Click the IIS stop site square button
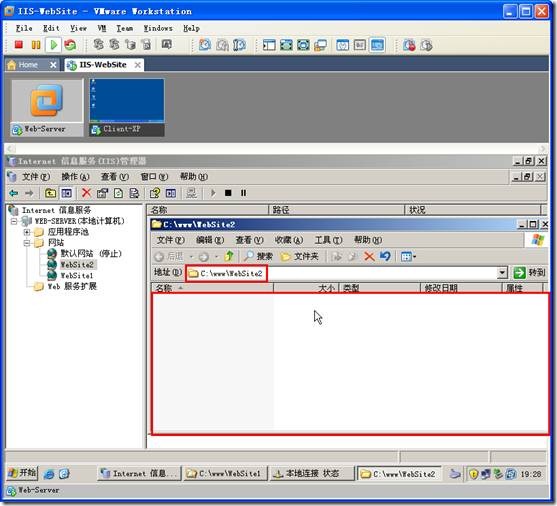Screen dimensions: 557x506 [x=228, y=193]
